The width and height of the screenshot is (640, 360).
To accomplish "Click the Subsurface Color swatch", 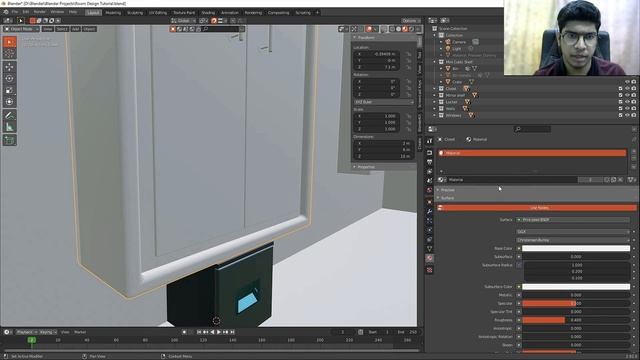I will pos(576,287).
